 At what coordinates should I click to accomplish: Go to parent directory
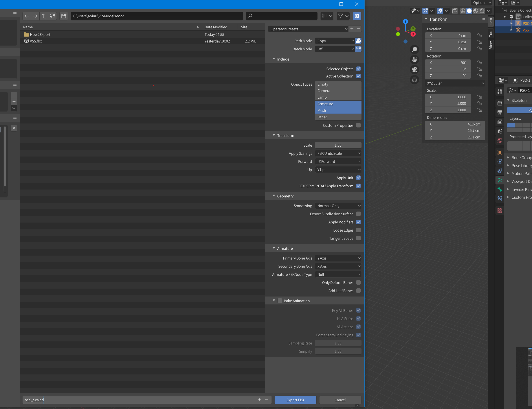point(44,16)
